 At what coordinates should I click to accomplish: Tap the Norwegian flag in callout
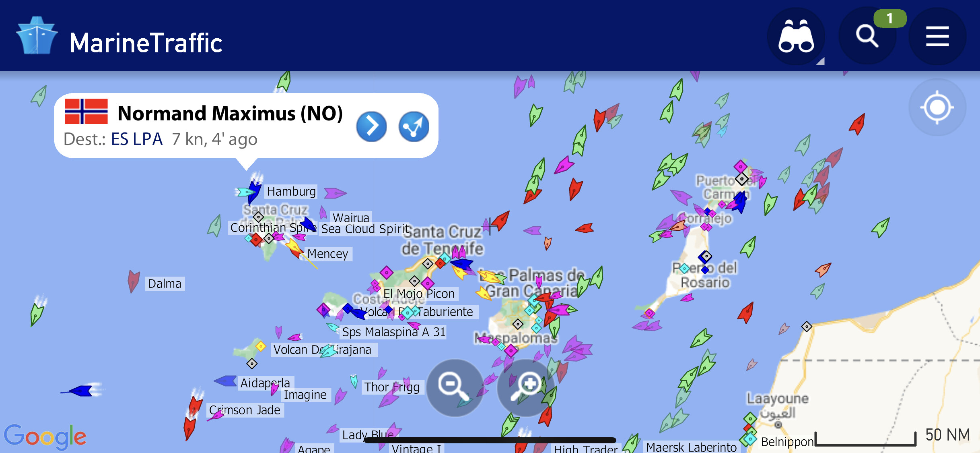click(x=86, y=111)
